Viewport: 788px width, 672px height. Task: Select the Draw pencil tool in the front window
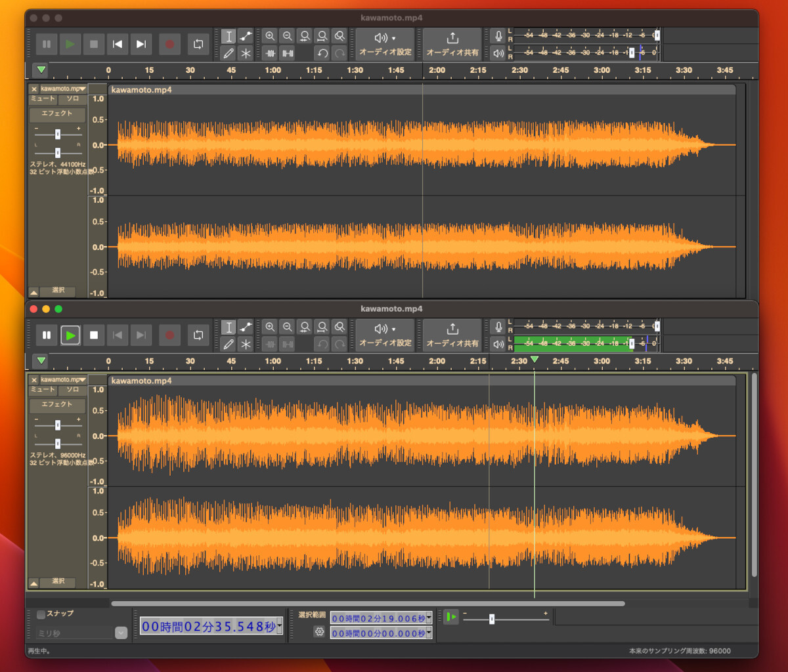click(x=229, y=344)
